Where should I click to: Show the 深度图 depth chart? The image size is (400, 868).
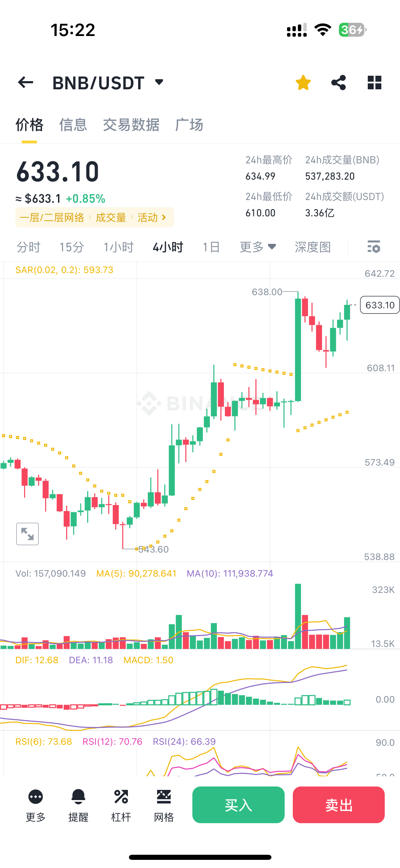click(x=312, y=247)
